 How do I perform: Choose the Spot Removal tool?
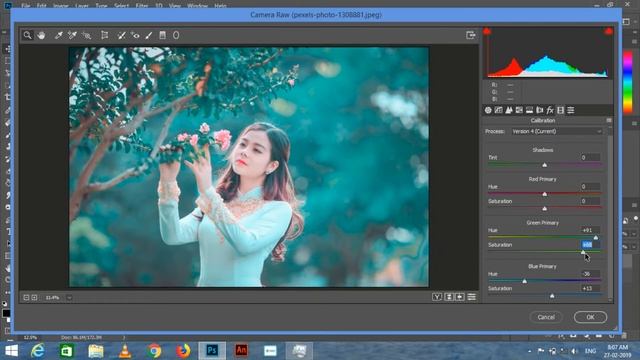tap(121, 36)
